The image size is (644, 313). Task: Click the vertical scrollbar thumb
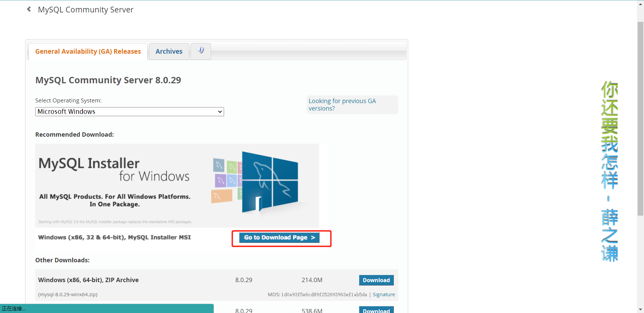coord(640,118)
